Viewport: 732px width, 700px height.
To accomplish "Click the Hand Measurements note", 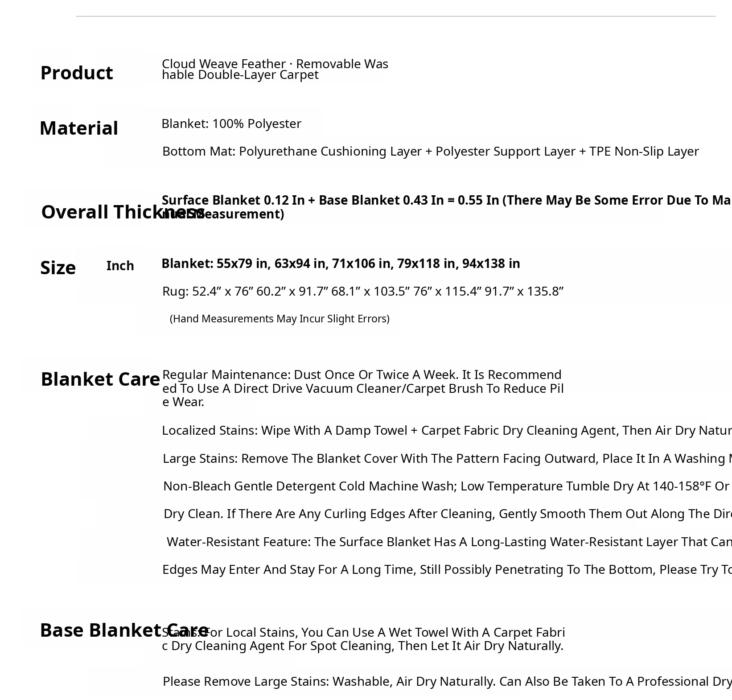I will (280, 319).
